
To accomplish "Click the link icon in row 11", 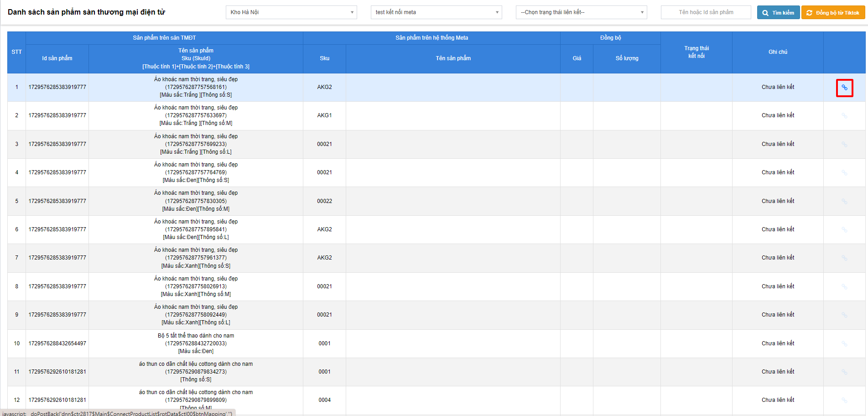I will point(844,372).
